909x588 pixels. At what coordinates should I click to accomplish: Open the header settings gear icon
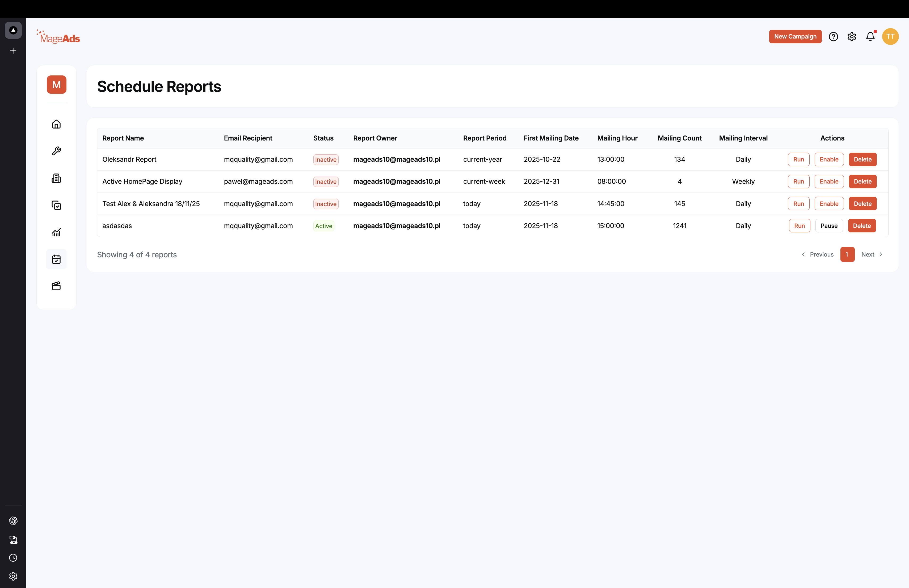click(x=852, y=37)
